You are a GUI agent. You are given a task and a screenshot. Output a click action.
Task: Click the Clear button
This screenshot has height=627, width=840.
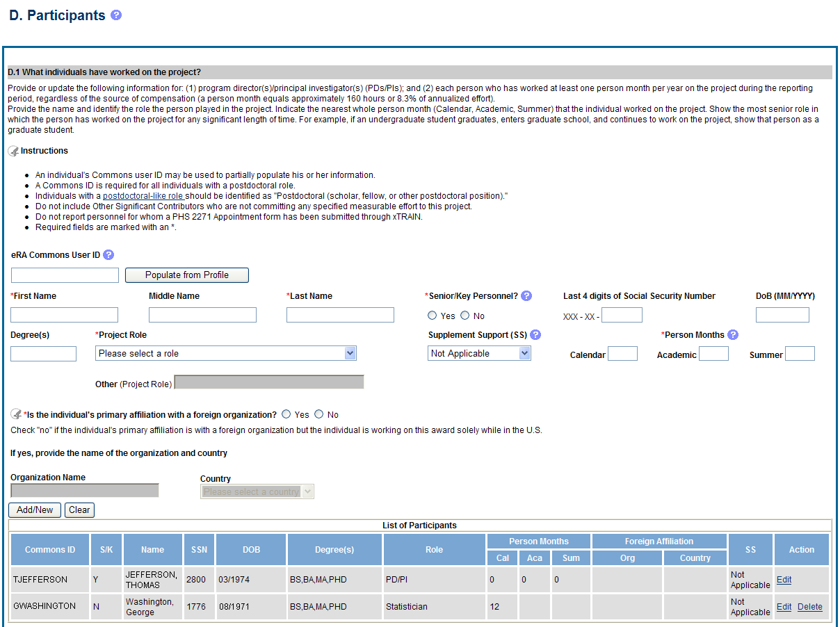pos(79,510)
